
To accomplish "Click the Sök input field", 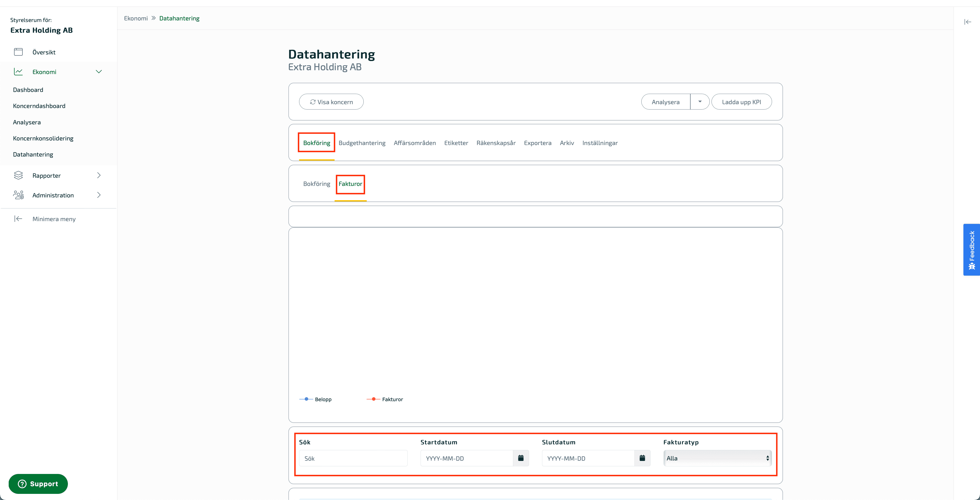I will coord(353,458).
